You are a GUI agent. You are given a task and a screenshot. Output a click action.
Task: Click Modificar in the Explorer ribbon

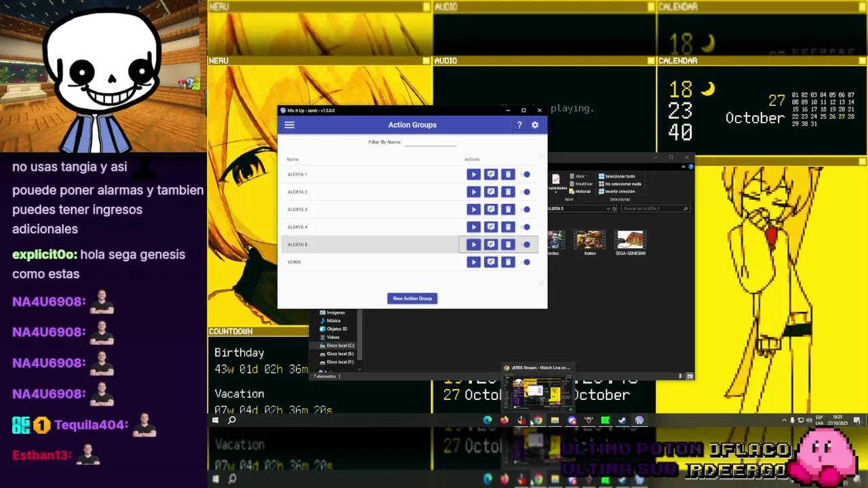580,184
